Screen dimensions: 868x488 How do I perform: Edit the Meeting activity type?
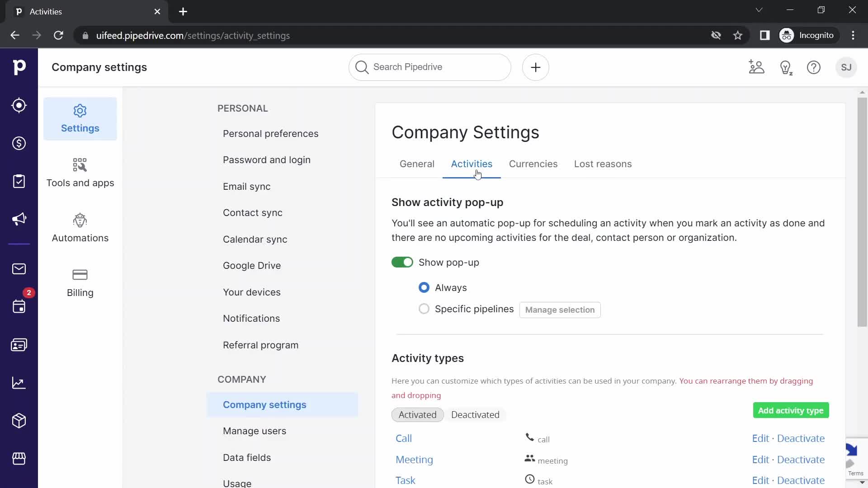pos(760,460)
